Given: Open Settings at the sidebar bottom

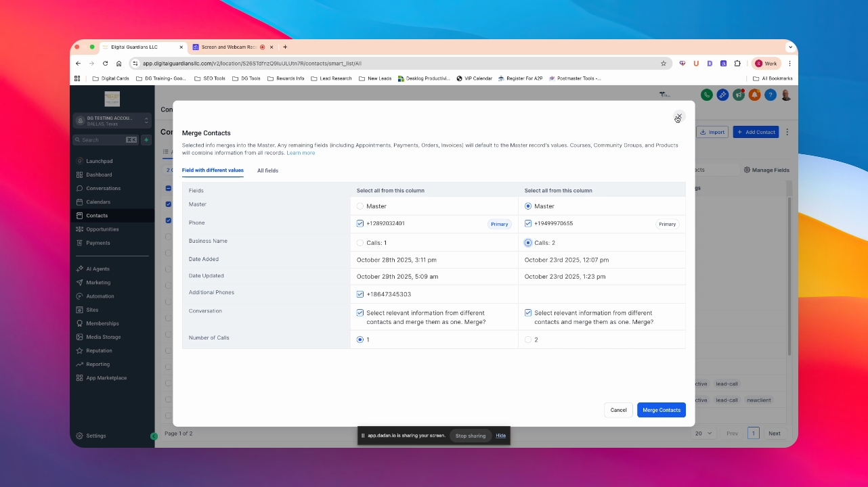Looking at the screenshot, I should 95,436.
